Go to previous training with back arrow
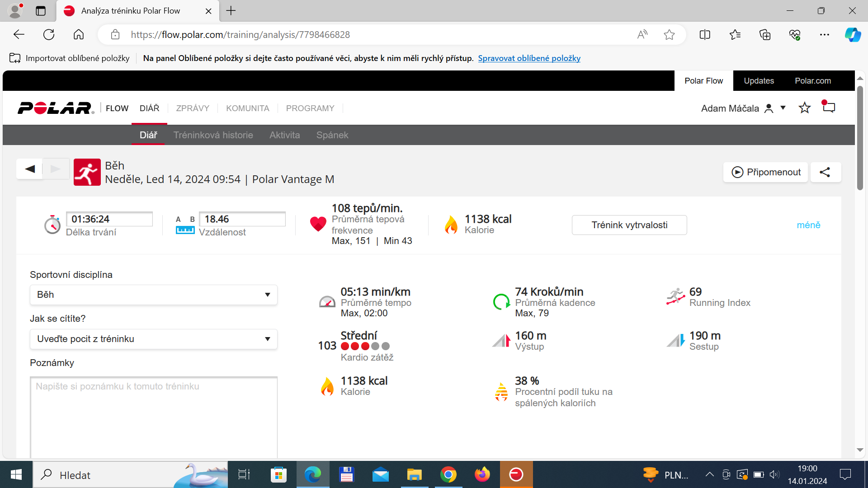The width and height of the screenshot is (868, 488). coord(30,169)
